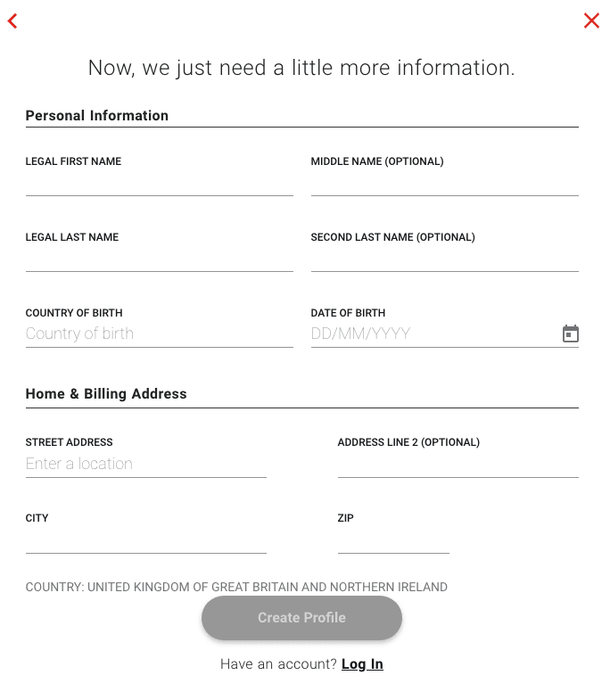Click the Home & Billing Address heading
The image size is (610, 700).
pyautogui.click(x=106, y=394)
